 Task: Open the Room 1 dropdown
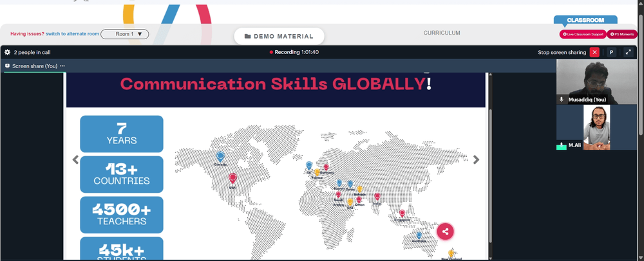[124, 35]
